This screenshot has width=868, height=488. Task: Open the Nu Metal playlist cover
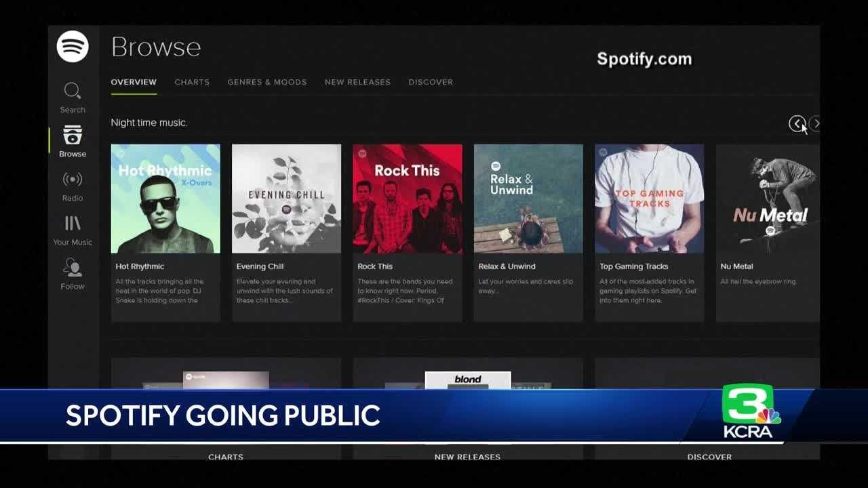coord(768,199)
